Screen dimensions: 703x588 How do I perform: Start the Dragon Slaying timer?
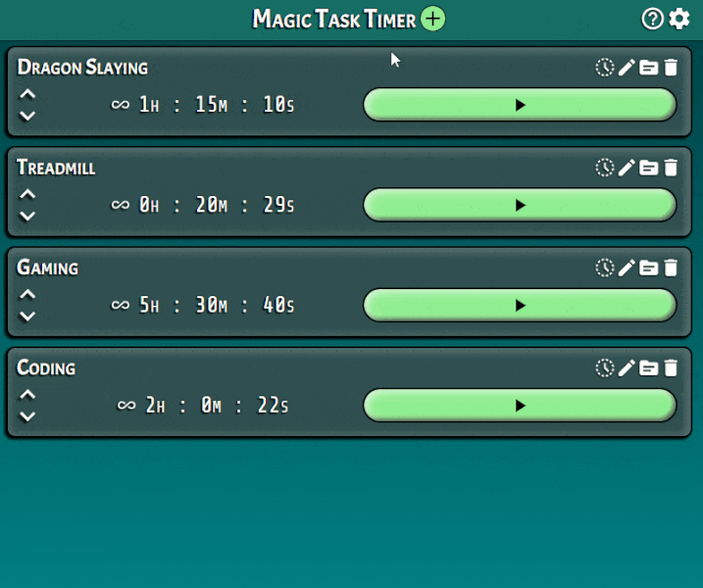tap(520, 105)
